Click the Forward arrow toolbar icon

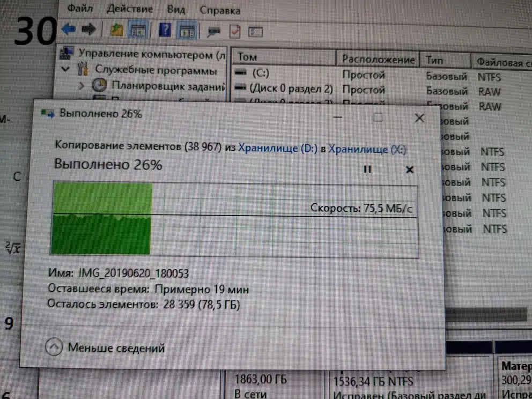click(x=89, y=30)
